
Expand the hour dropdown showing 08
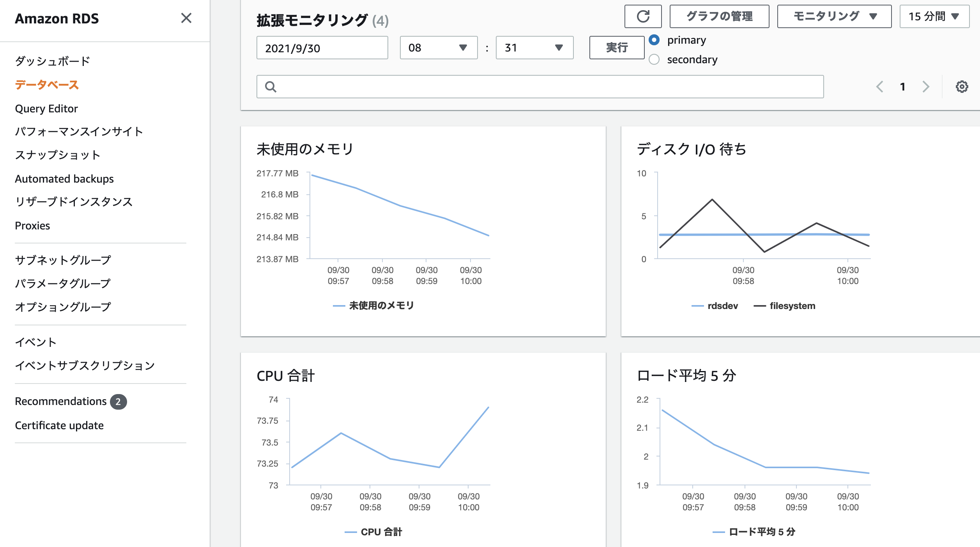click(439, 48)
